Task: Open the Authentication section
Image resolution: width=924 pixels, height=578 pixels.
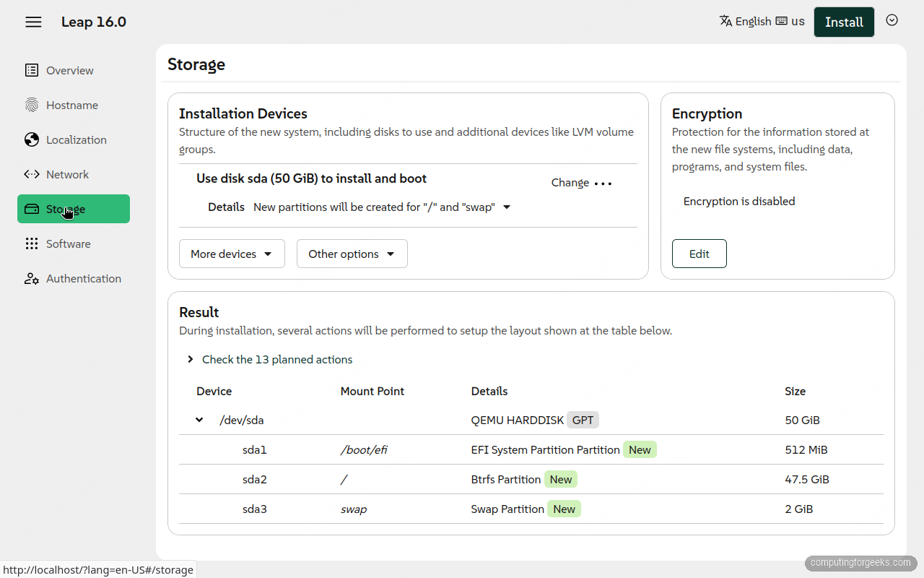Action: 74,278
